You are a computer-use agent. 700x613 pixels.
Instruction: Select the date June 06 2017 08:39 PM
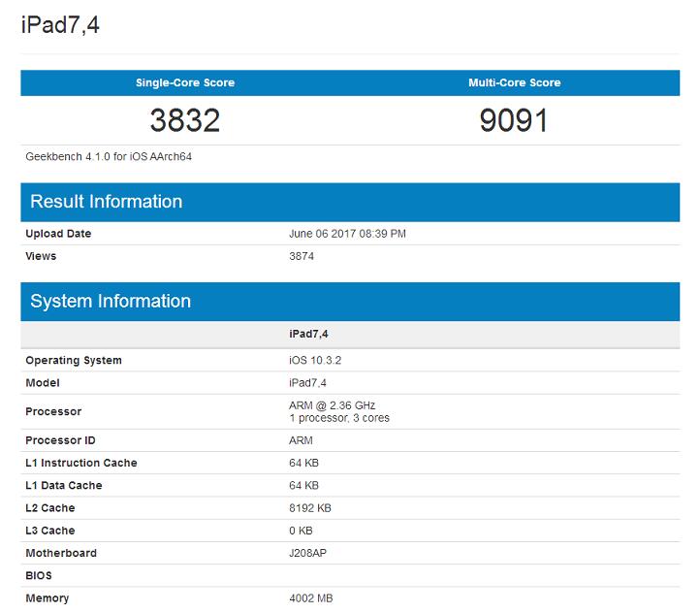[347, 234]
